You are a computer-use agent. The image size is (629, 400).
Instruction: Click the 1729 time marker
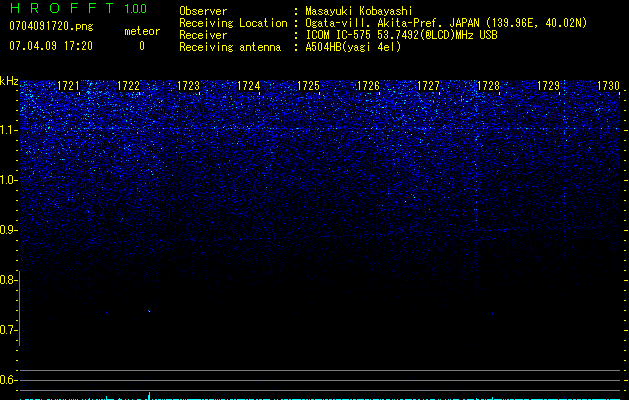click(x=548, y=86)
